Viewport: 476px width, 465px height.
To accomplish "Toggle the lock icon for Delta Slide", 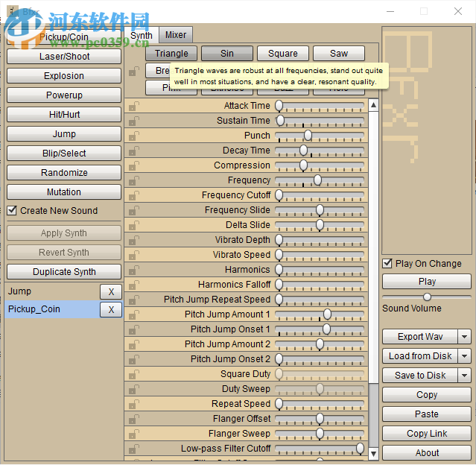I will (133, 225).
